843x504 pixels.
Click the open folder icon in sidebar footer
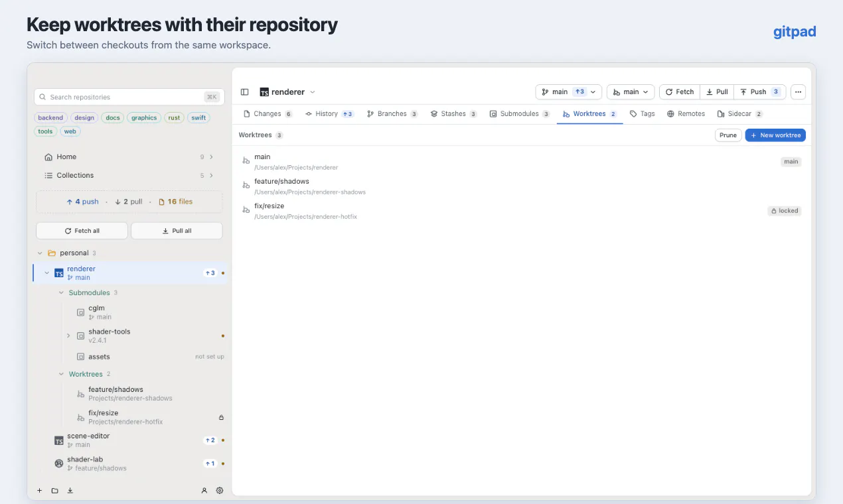click(x=54, y=491)
